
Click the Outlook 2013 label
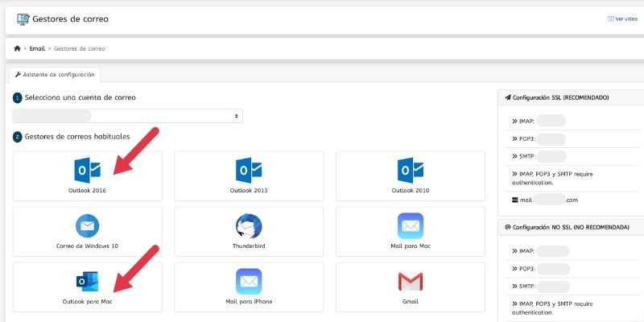[x=249, y=191]
